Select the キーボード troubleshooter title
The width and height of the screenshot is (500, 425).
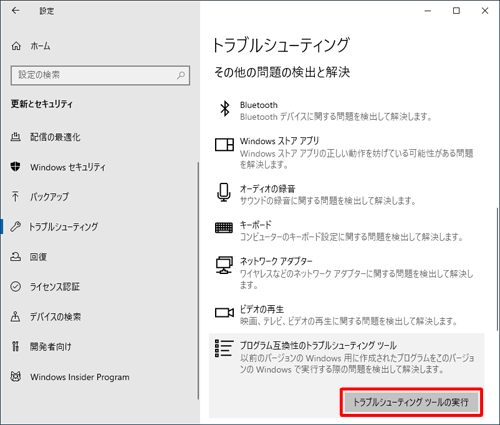(x=256, y=225)
